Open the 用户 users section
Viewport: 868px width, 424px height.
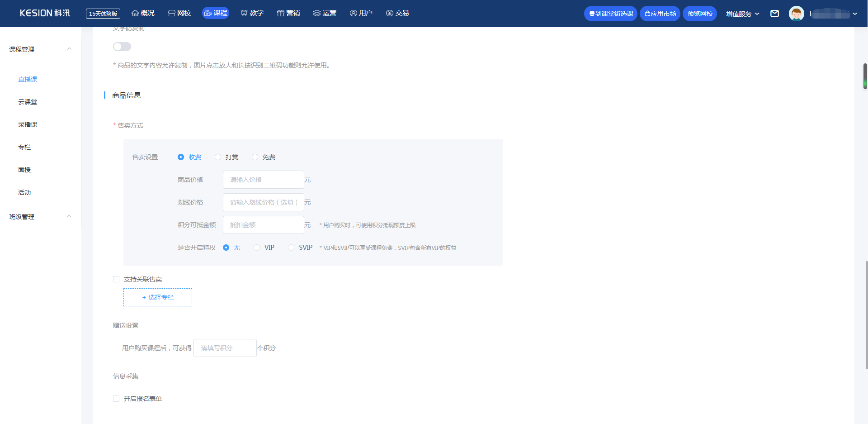click(x=361, y=13)
